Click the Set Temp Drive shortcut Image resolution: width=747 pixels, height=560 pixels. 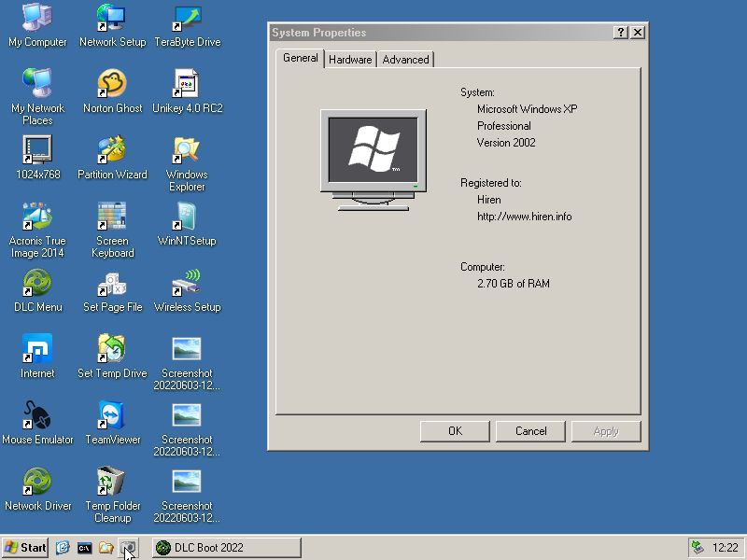tap(112, 357)
